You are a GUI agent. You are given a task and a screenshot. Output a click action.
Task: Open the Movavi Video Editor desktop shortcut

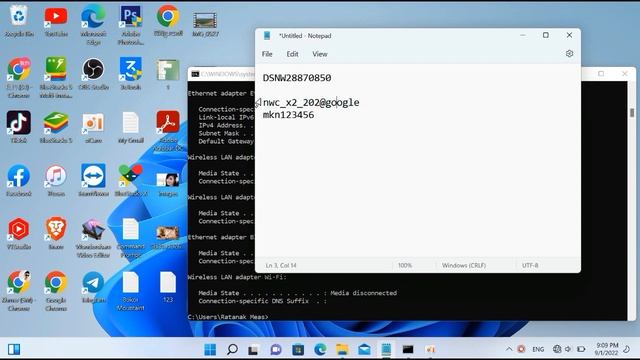pos(93,238)
